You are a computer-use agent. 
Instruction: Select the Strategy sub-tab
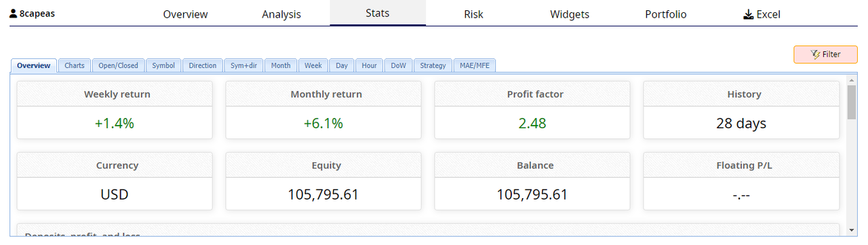coord(433,66)
